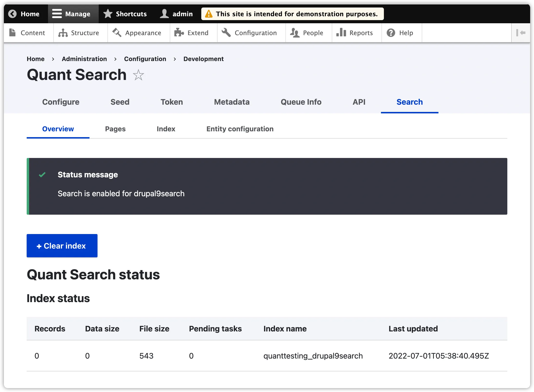Screen dimensions: 534x392
Task: Click the Help question-mark icon
Action: (390, 33)
